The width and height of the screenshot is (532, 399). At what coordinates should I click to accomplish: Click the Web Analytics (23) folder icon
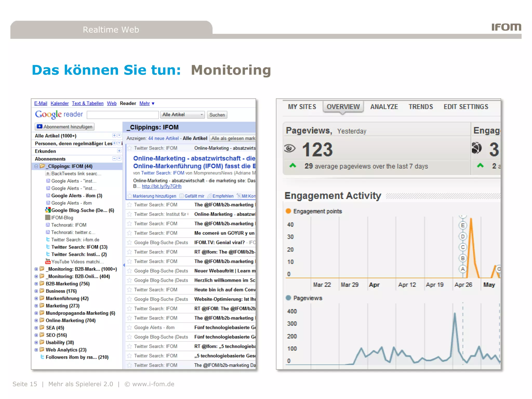point(42,350)
